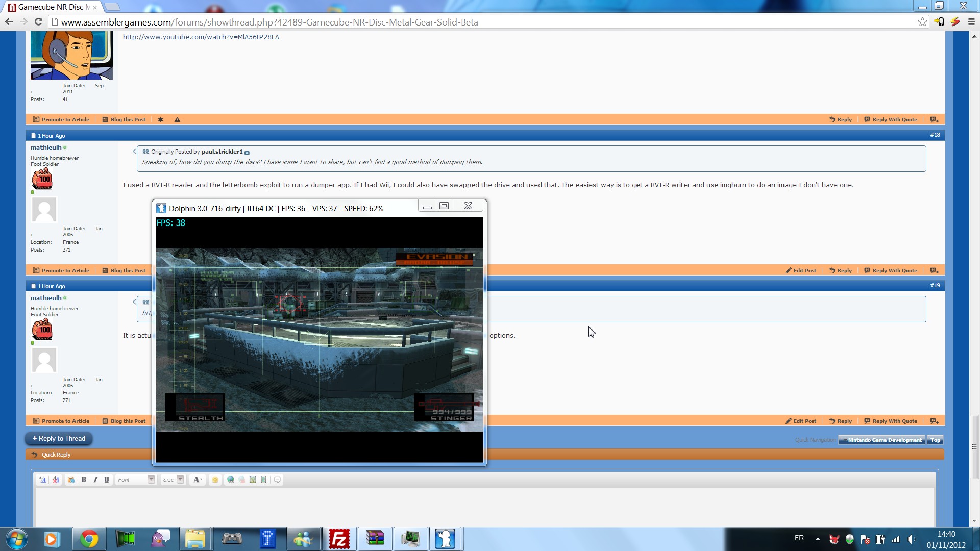Image resolution: width=980 pixels, height=551 pixels.
Task: Open FileZilla from the taskbar
Action: pos(339,539)
